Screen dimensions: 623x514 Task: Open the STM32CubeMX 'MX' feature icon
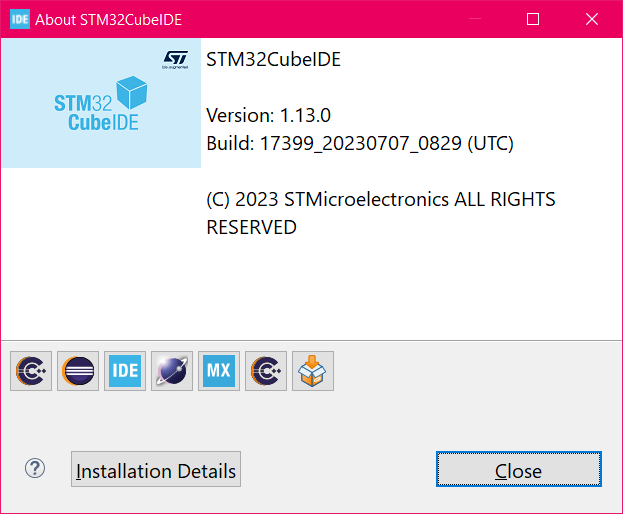219,371
